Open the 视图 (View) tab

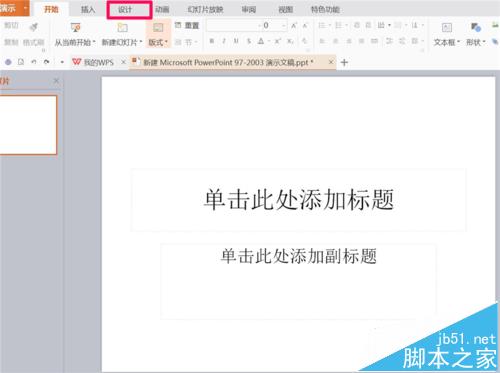(286, 10)
